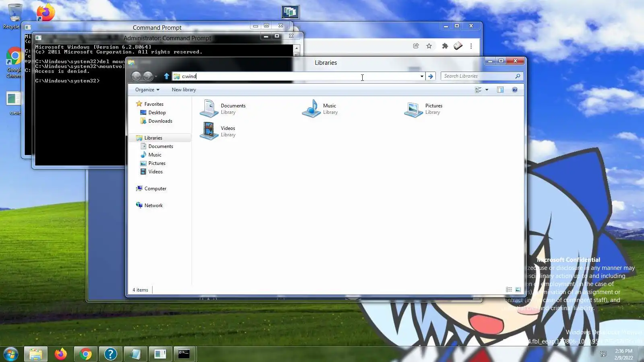Click the Go arrow beside the address bar
The width and height of the screenshot is (644, 362).
click(431, 76)
